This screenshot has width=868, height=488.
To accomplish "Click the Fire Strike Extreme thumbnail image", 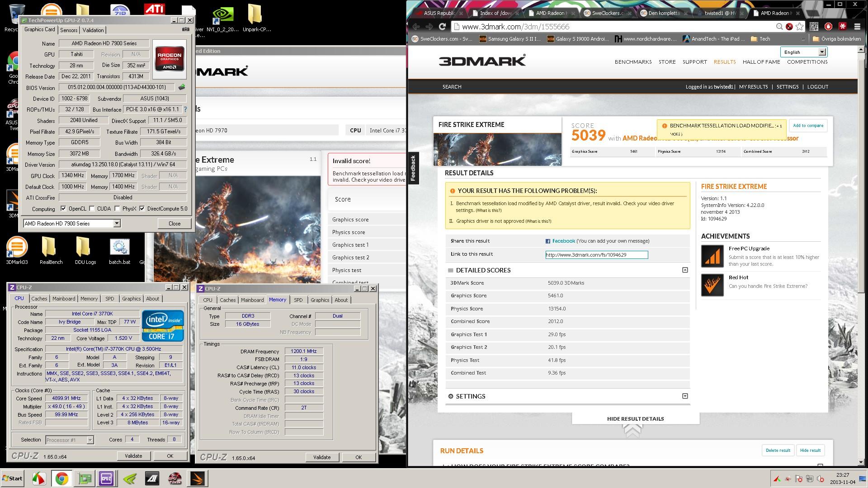I will click(x=497, y=149).
